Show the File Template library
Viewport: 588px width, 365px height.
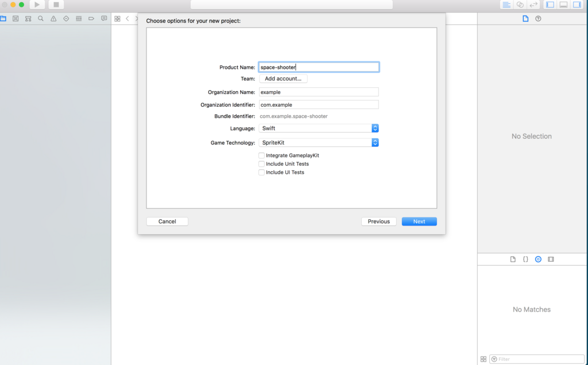pos(513,259)
